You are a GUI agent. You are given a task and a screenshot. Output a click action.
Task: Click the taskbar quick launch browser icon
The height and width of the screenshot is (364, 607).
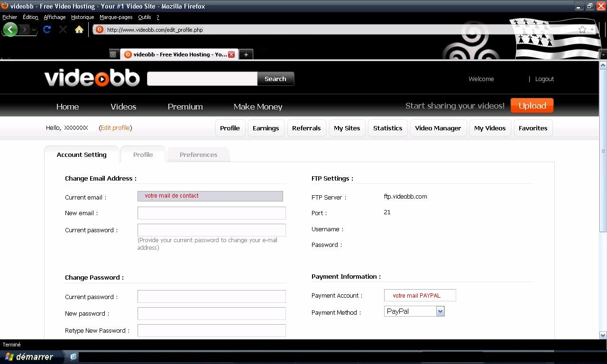(73, 356)
